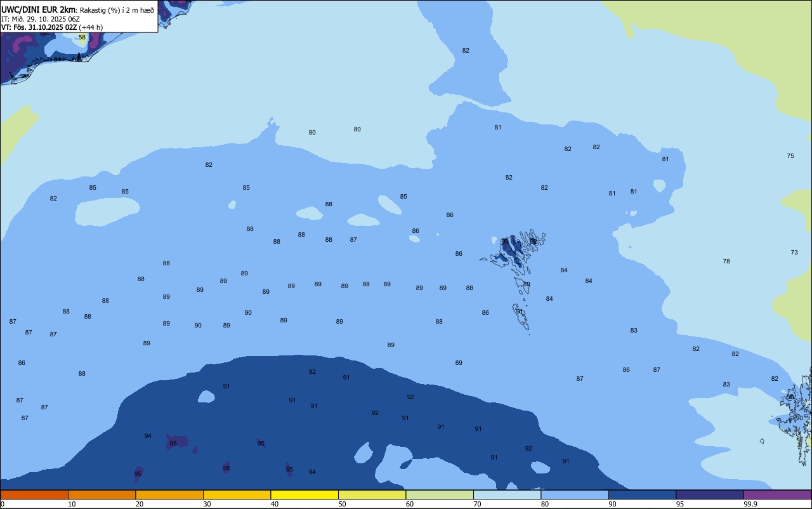This screenshot has width=812, height=509.
Task: Click the '99.9' tick label on the color scale
Action: pyautogui.click(x=750, y=504)
